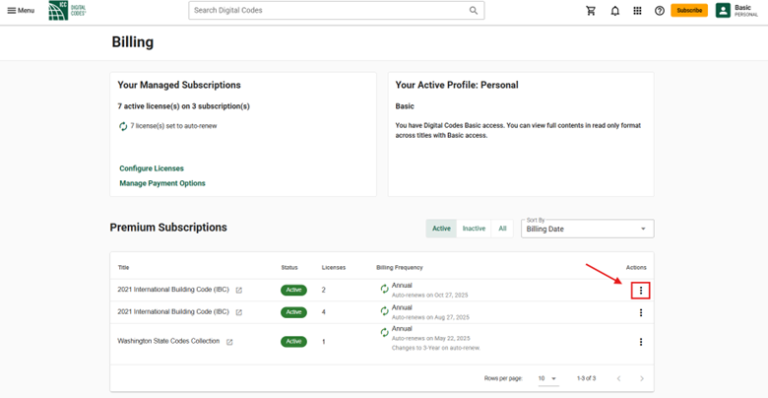Click the Billing Frequency column header
Viewport: 768px width, 398px height.
click(399, 267)
